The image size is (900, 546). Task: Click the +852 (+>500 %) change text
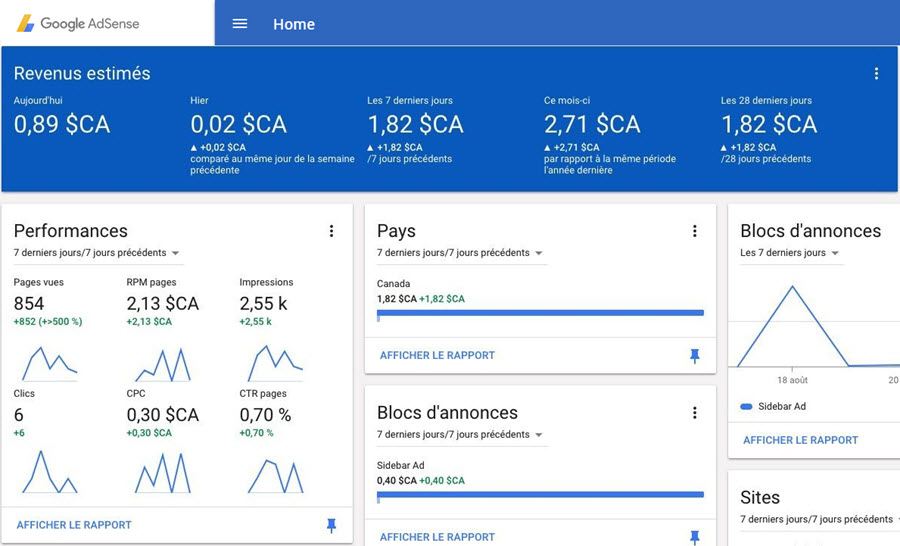[48, 322]
